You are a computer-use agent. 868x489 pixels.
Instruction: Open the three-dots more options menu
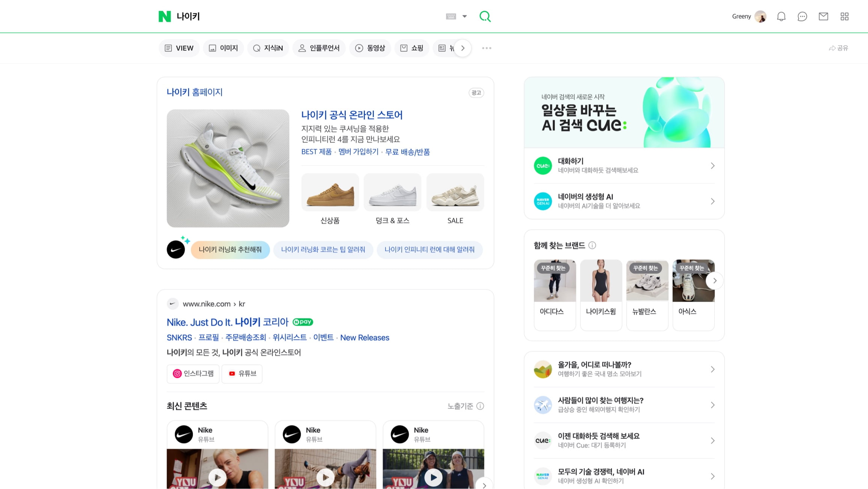click(x=487, y=48)
